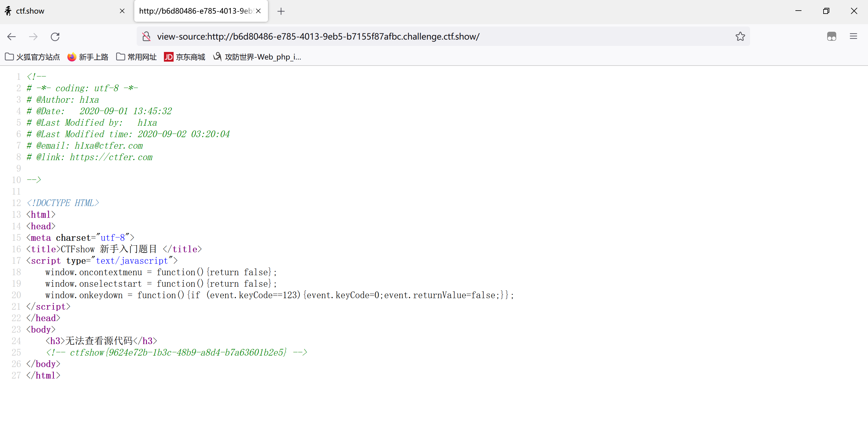Viewport: 868px width, 432px height.
Task: Click the JD icon beside 京东商城
Action: tap(168, 57)
